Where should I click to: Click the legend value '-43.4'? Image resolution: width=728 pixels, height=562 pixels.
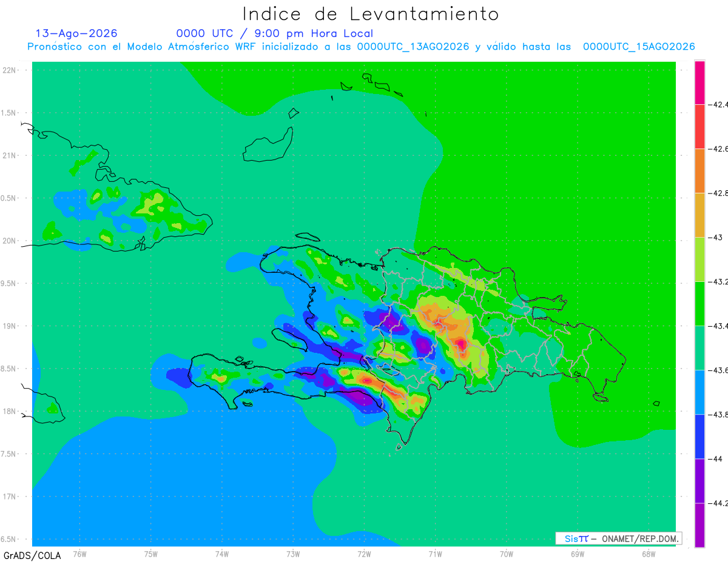coord(719,326)
